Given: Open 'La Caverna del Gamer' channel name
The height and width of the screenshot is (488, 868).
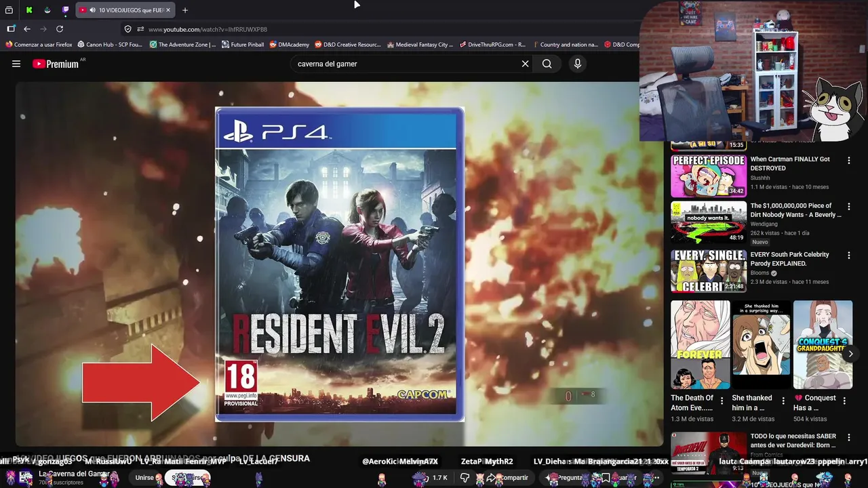Looking at the screenshot, I should tap(74, 474).
